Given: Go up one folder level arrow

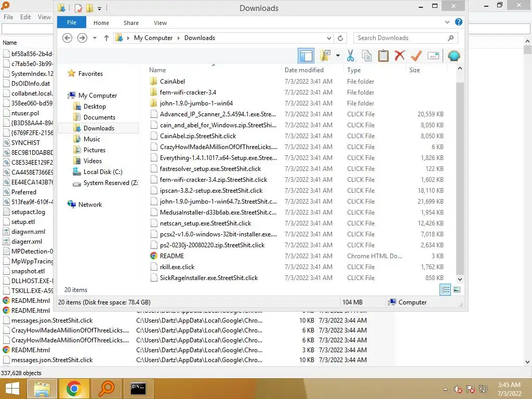Looking at the screenshot, I should [x=106, y=38].
